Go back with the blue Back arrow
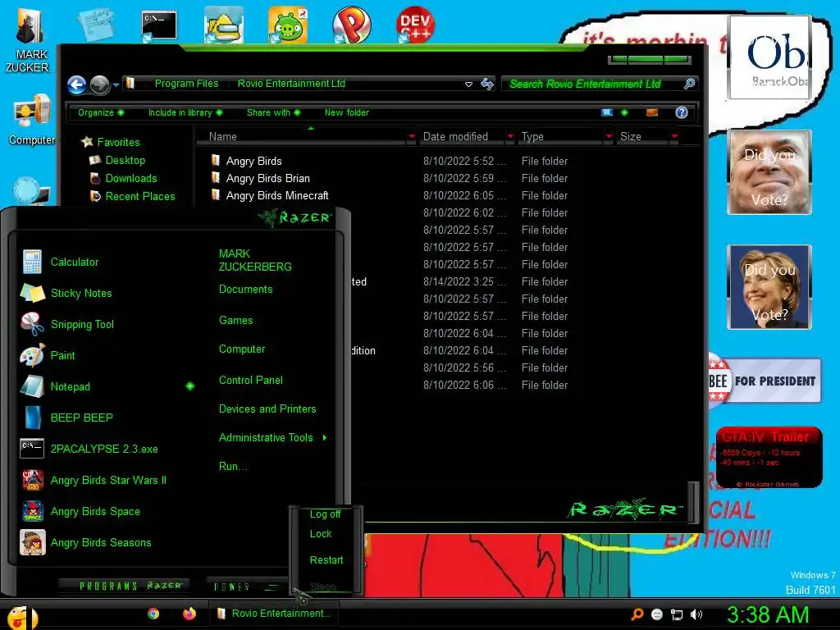 tap(76, 84)
